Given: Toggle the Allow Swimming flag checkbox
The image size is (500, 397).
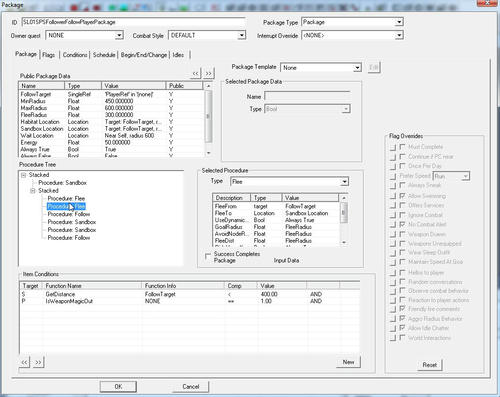Looking at the screenshot, I should (x=402, y=196).
